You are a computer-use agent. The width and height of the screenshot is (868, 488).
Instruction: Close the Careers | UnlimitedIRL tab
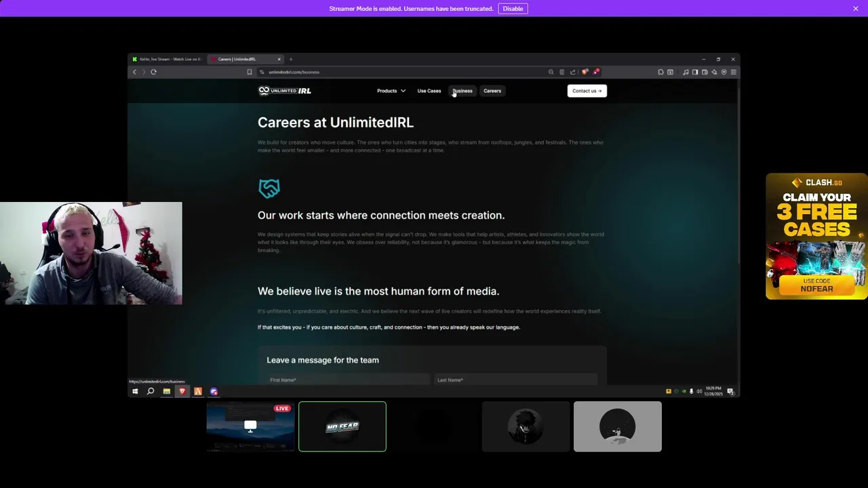pyautogui.click(x=279, y=59)
